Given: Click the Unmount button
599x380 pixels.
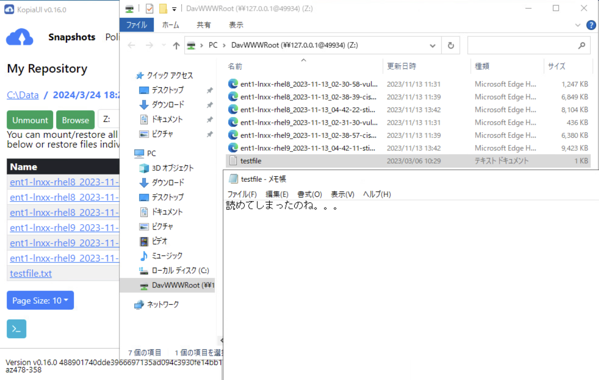Looking at the screenshot, I should click(x=30, y=120).
